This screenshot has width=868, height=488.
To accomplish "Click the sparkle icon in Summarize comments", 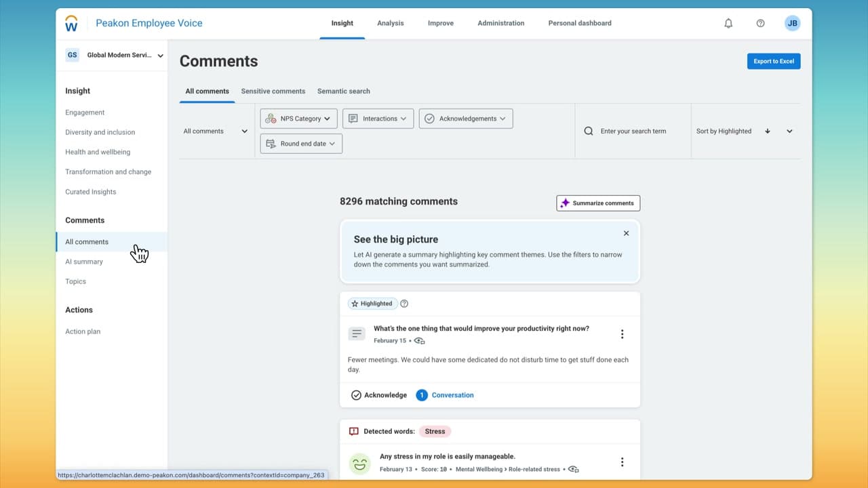I will point(565,203).
